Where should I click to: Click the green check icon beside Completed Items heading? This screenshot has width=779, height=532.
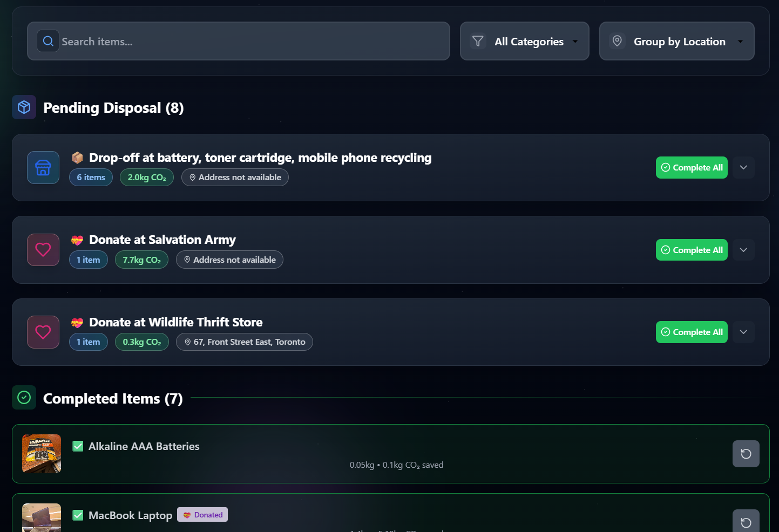24,397
